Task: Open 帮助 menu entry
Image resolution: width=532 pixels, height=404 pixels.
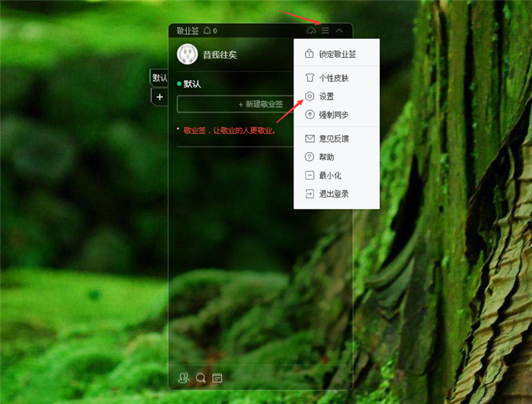Action: 337,157
